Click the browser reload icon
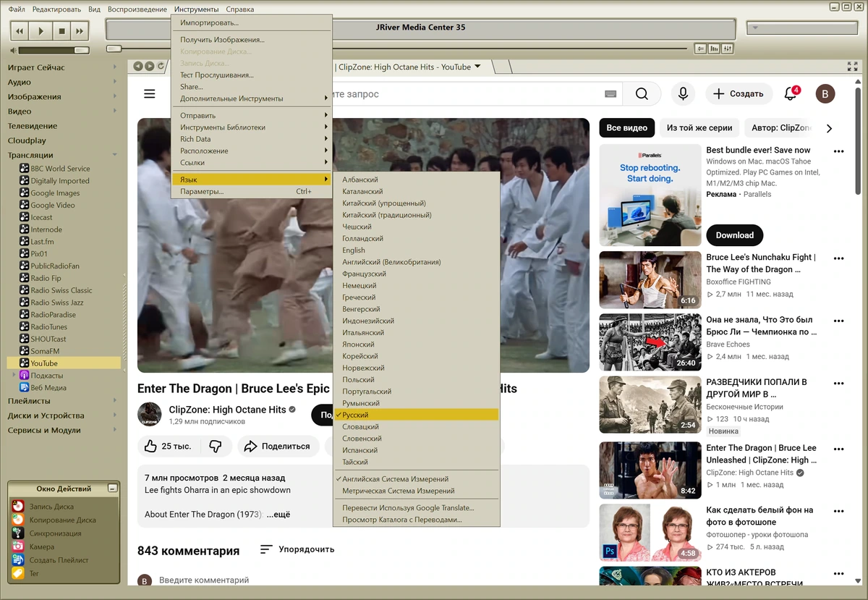 pos(161,66)
